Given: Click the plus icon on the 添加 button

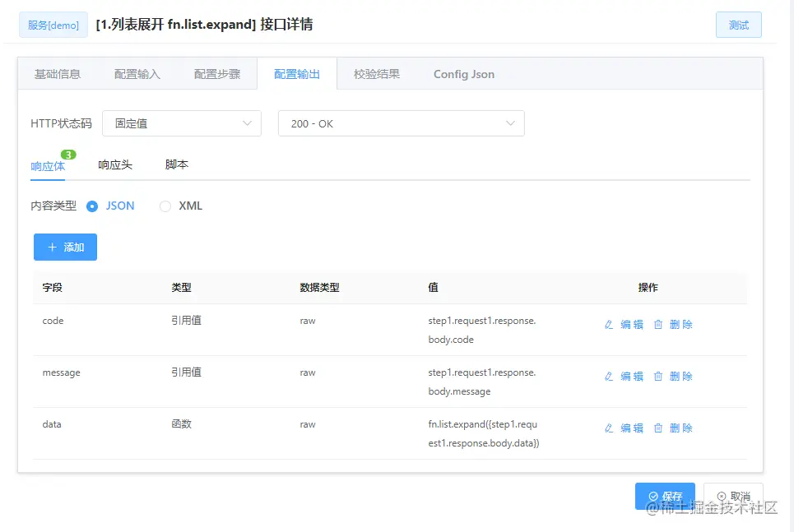Looking at the screenshot, I should [53, 247].
